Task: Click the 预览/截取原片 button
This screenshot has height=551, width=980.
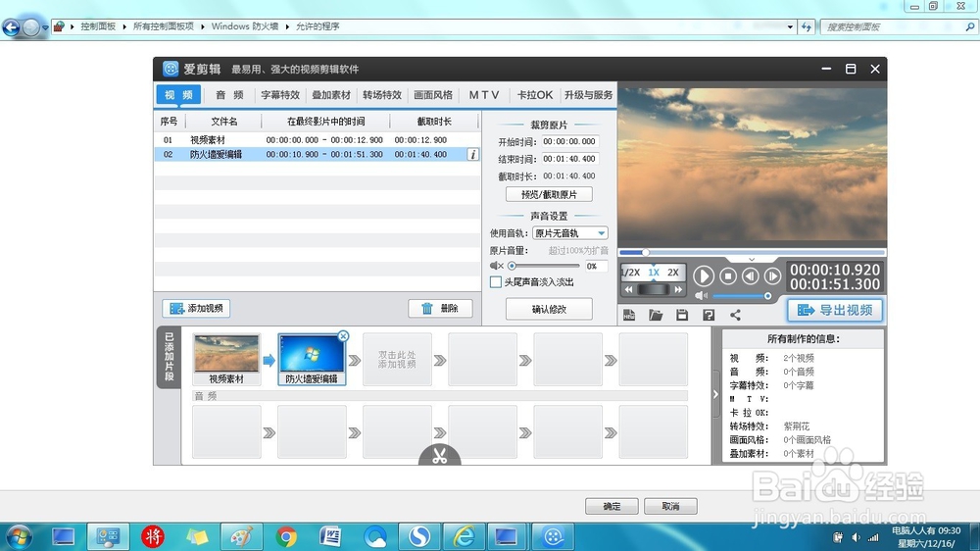Action: tap(549, 194)
